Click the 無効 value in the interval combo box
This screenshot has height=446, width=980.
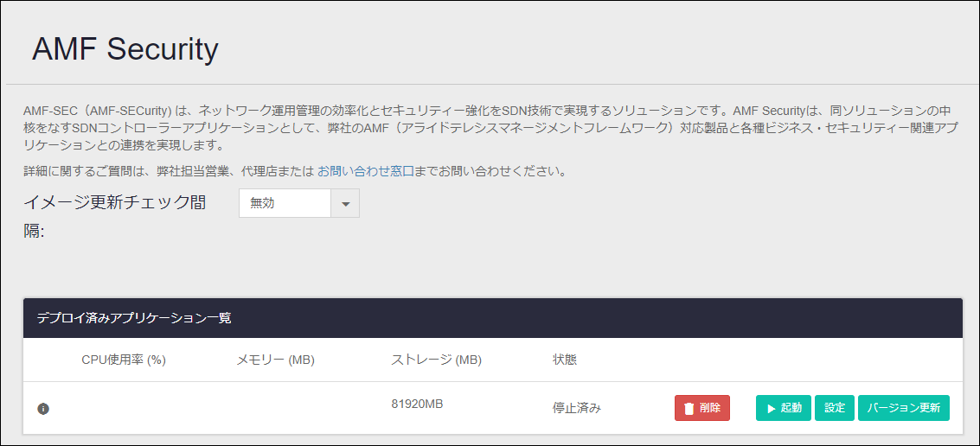pos(285,203)
